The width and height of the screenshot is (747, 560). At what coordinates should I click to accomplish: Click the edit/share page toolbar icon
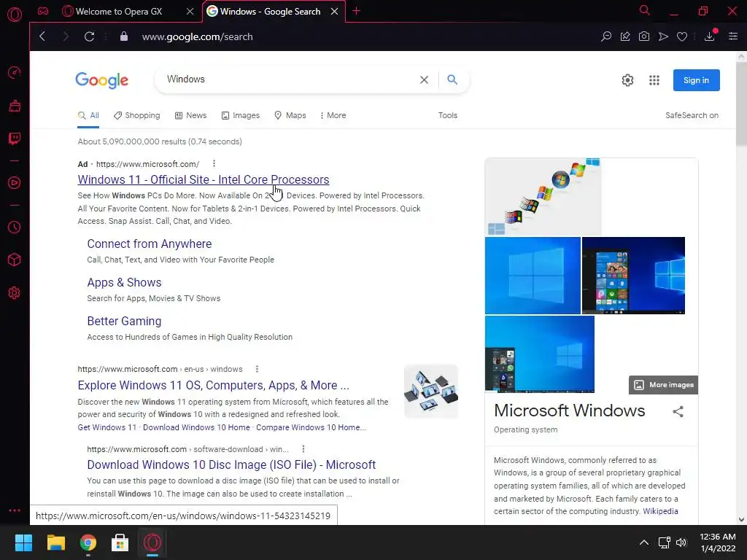tap(625, 36)
